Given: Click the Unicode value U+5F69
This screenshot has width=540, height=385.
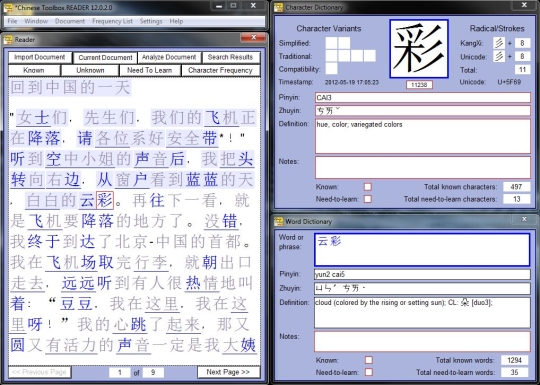Looking at the screenshot, I should [509, 82].
